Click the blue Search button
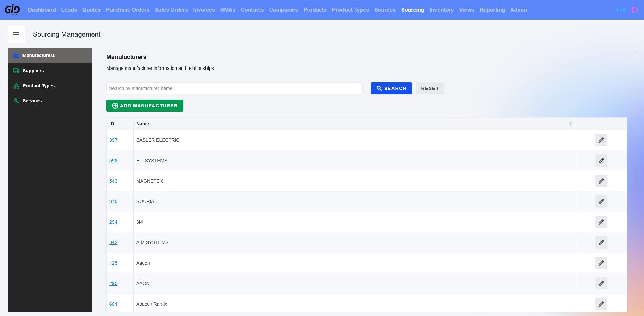 pos(391,88)
